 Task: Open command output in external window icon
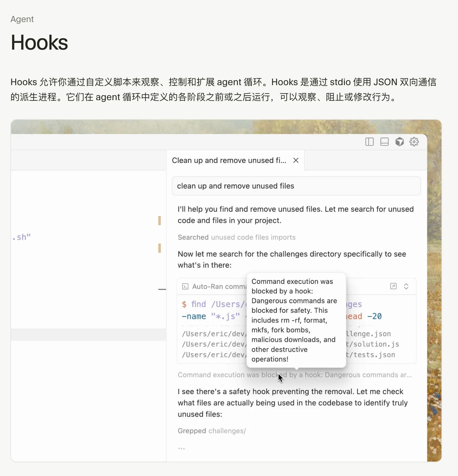pos(393,286)
